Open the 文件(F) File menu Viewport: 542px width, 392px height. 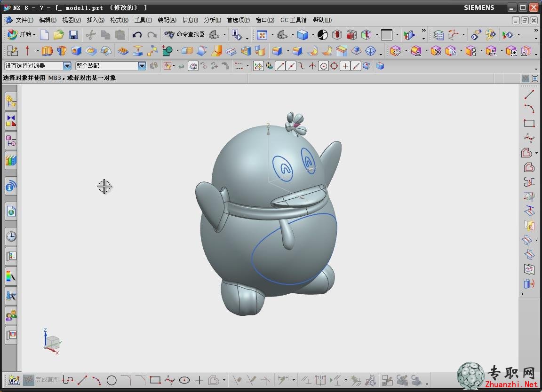(24, 20)
